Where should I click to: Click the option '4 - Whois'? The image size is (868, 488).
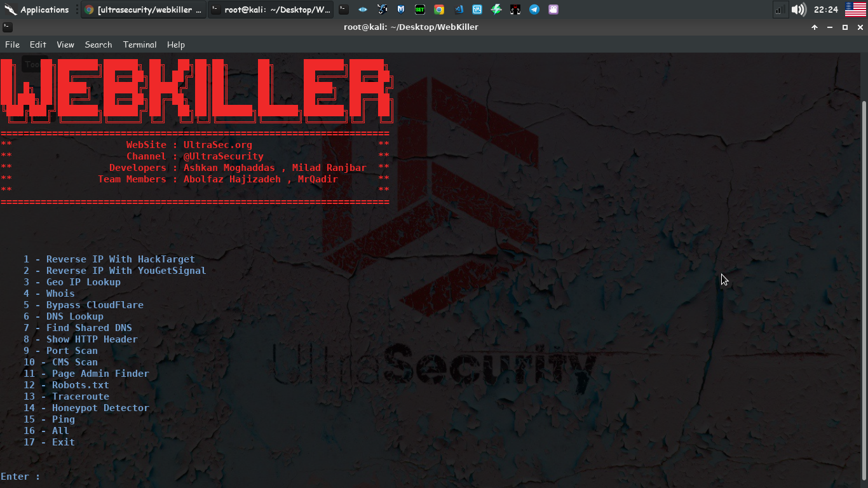[49, 294]
